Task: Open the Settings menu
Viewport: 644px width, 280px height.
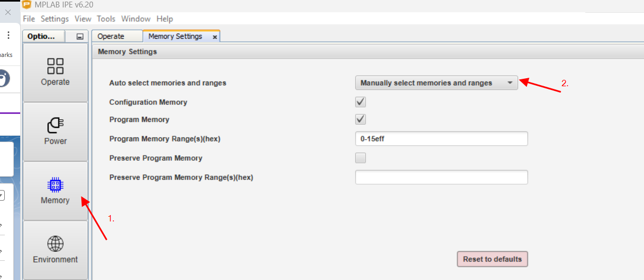Action: 55,19
